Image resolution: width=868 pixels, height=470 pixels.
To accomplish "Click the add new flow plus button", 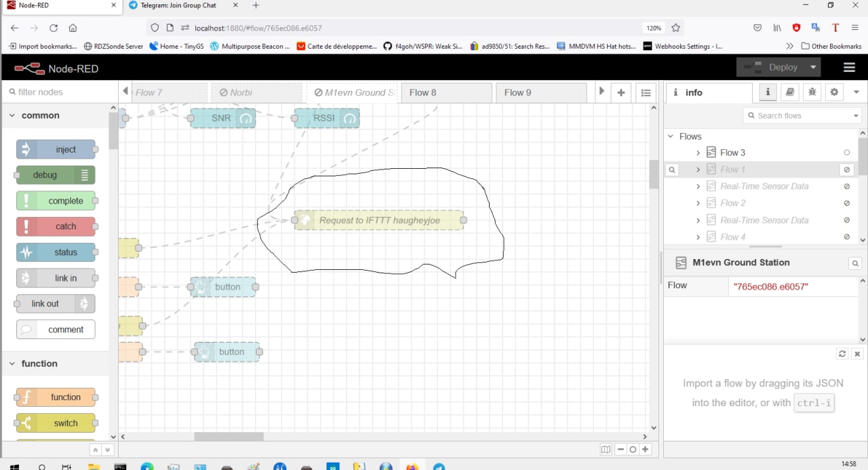I will pos(620,93).
